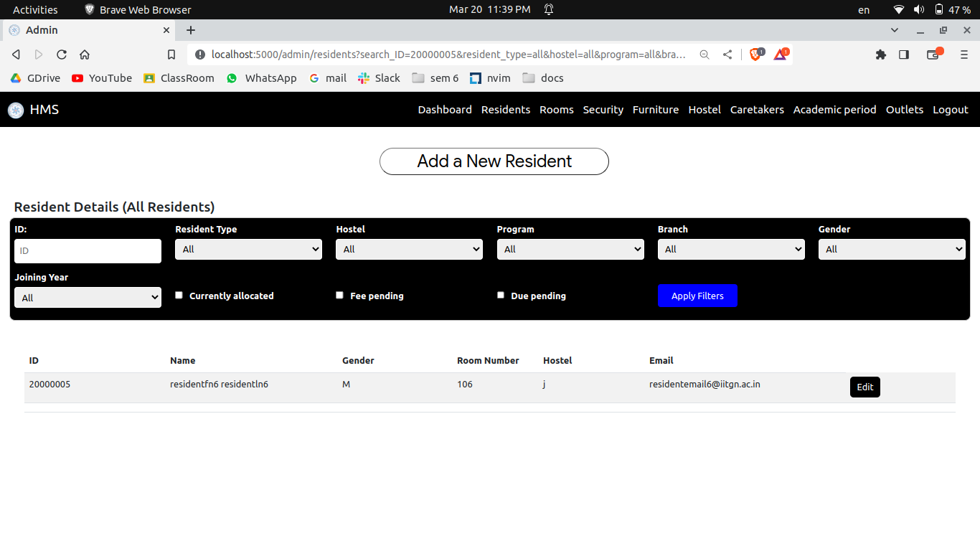This screenshot has width=980, height=551.
Task: Open the Security section in the navbar
Action: 603,109
